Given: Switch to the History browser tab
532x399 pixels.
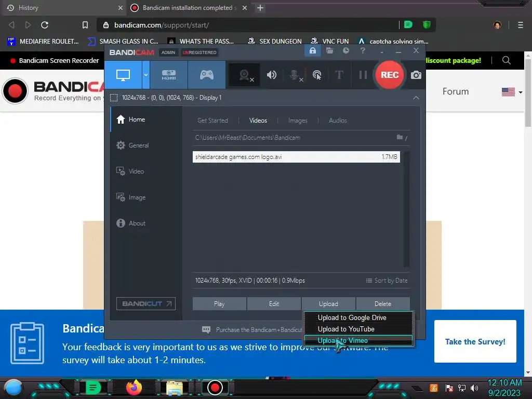Looking at the screenshot, I should click(64, 8).
